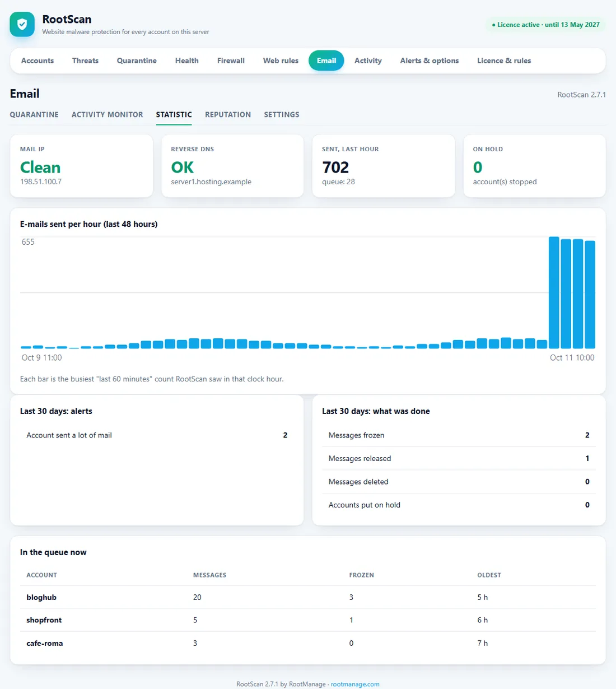Follow the rootmanage.com footer link
This screenshot has height=689, width=616.
click(x=355, y=684)
